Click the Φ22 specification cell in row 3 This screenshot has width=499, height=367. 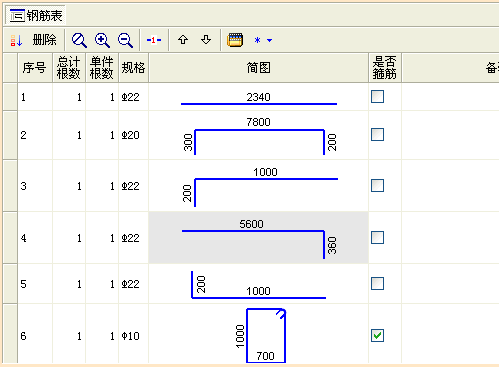(x=133, y=186)
